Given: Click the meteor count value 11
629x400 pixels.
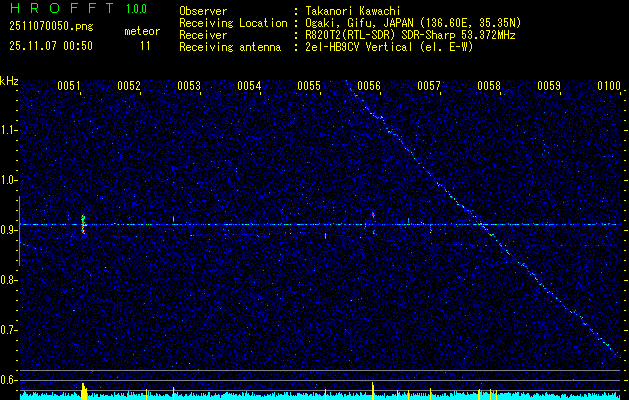Looking at the screenshot, I should (146, 46).
